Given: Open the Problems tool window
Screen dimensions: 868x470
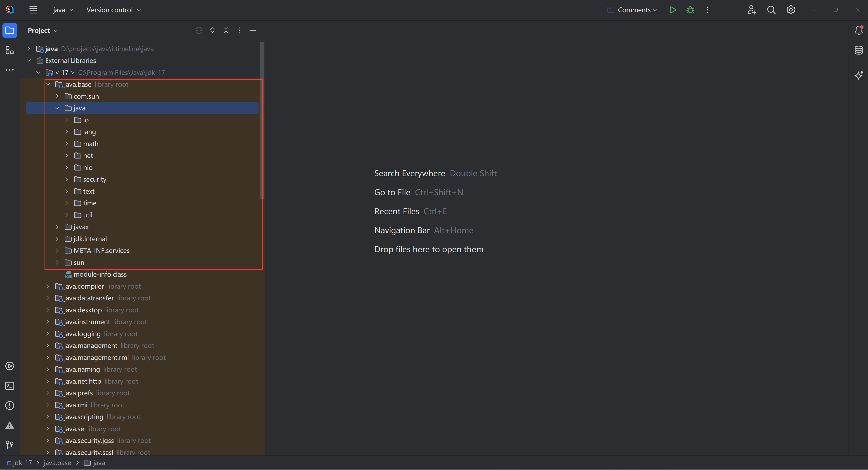Looking at the screenshot, I should pyautogui.click(x=10, y=406).
